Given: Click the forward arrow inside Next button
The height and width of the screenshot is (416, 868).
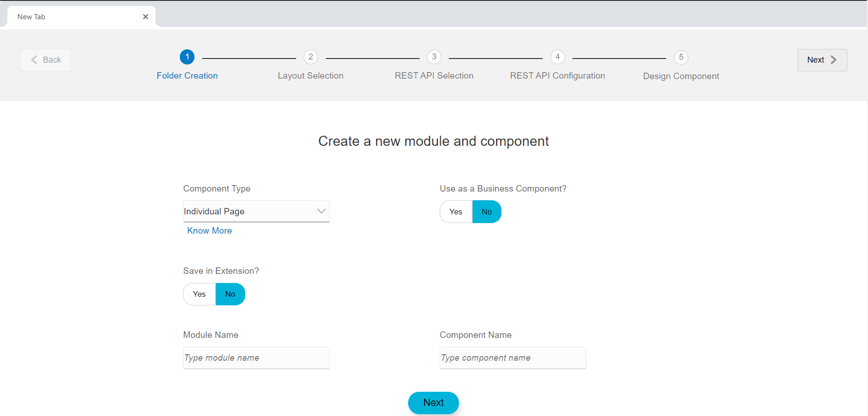Looking at the screenshot, I should [x=834, y=59].
